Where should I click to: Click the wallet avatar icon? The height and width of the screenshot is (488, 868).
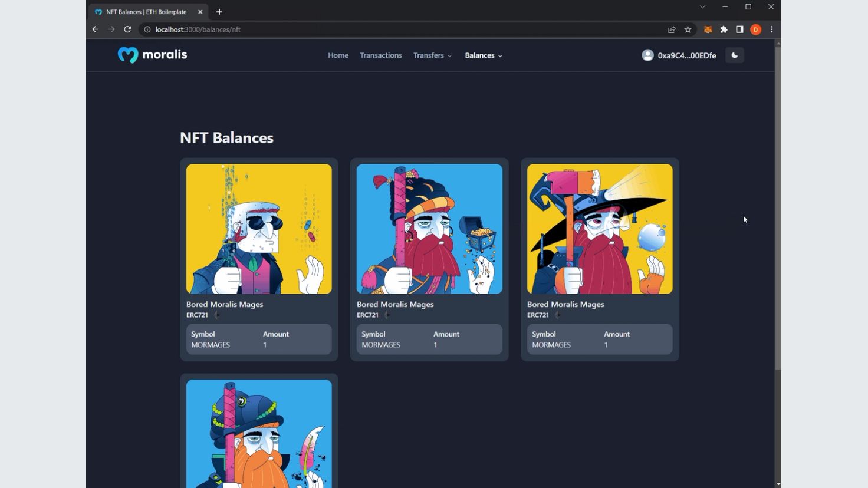click(647, 55)
